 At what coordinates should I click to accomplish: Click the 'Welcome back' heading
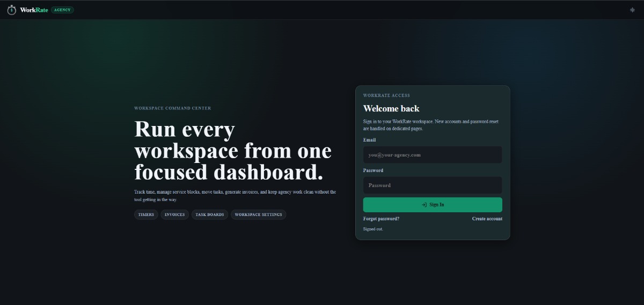point(391,109)
